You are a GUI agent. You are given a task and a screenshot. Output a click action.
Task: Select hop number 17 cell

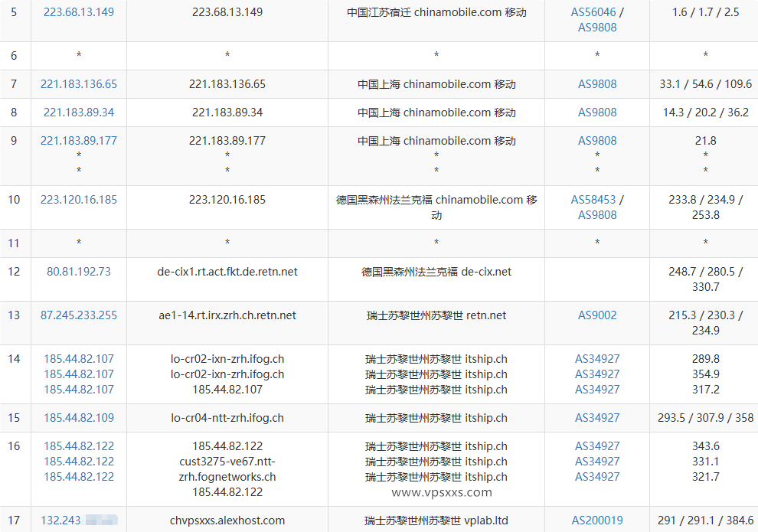pyautogui.click(x=14, y=521)
